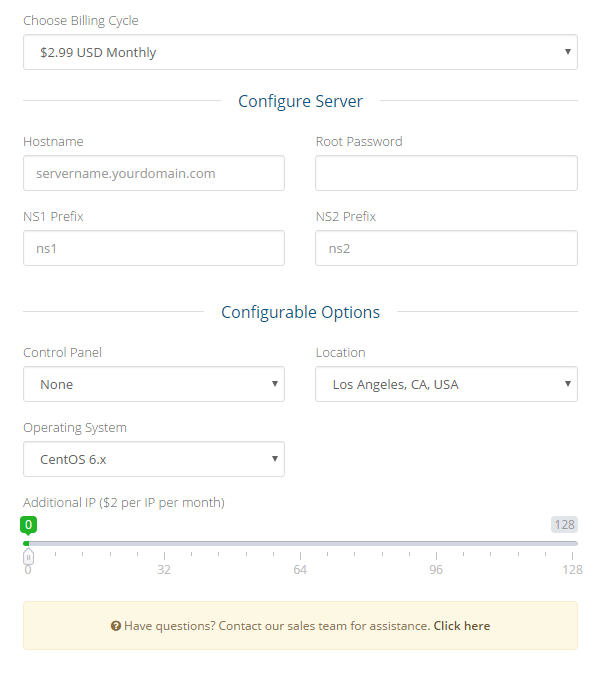Open the Choose Billing Cycle dropdown
The height and width of the screenshot is (675, 596).
pos(300,52)
